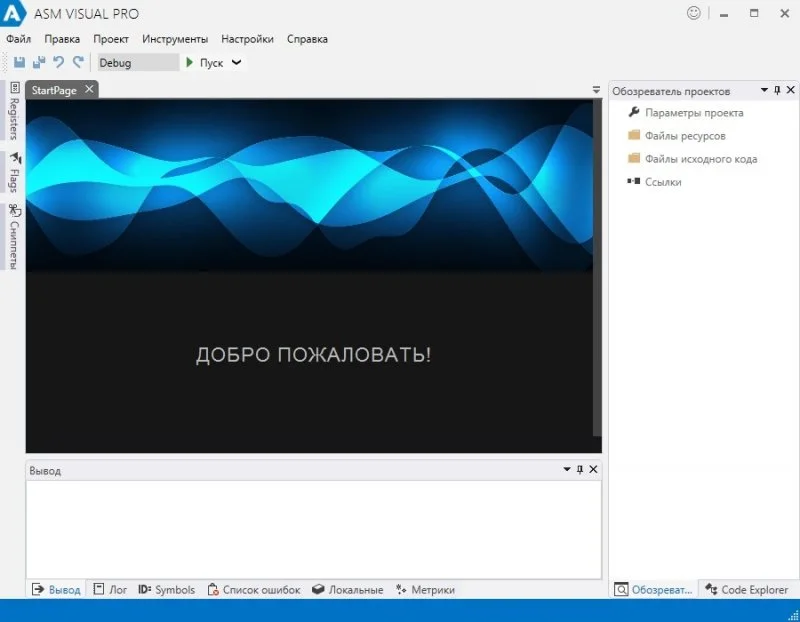Open the Registers side panel
800x622 pixels.
tap(14, 111)
